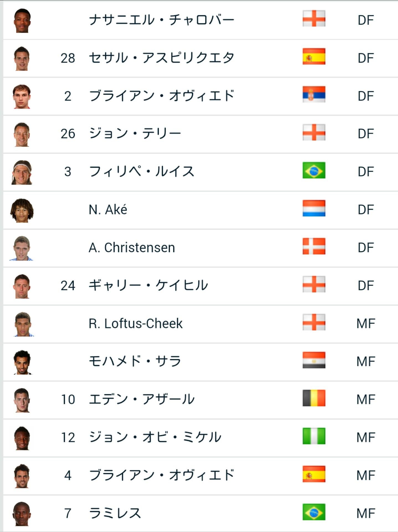This screenshot has height=532, width=398.
Task: Tap the Denmark flag beside A. Christensen
Action: [x=314, y=246]
